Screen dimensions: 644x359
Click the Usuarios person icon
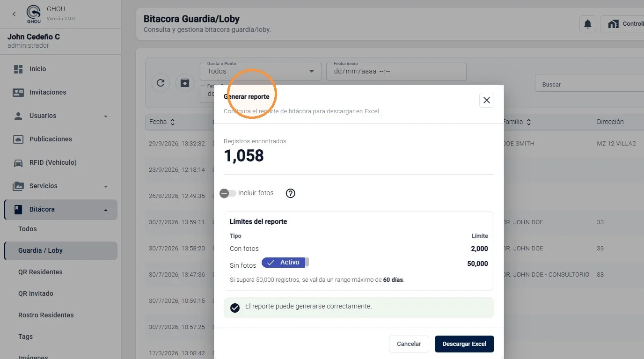[x=18, y=116]
